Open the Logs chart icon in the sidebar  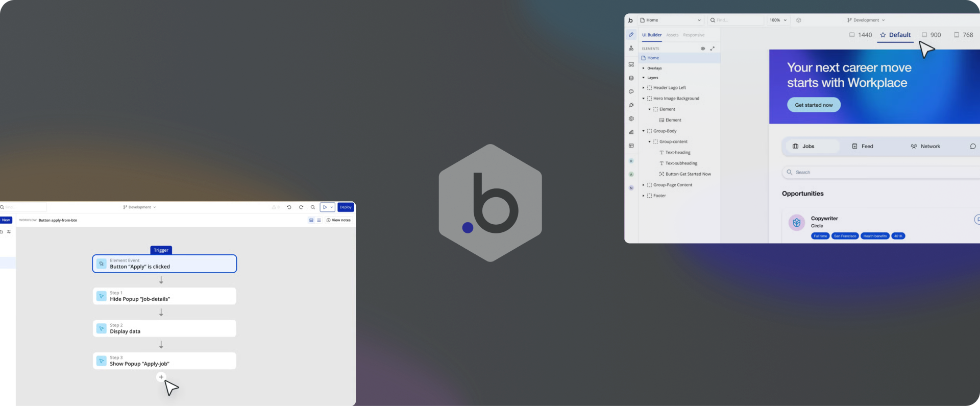(631, 132)
